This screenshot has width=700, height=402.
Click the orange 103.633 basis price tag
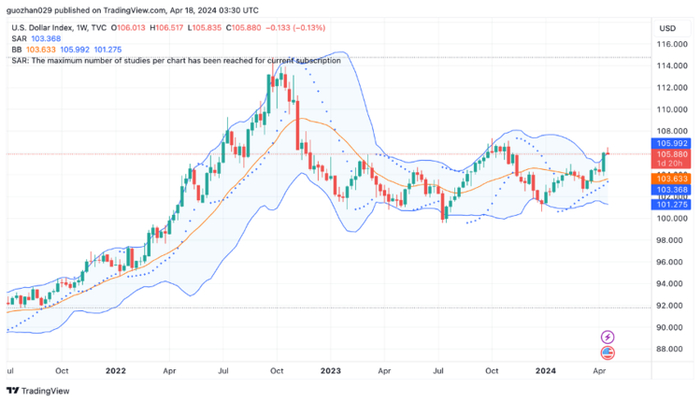(x=671, y=179)
